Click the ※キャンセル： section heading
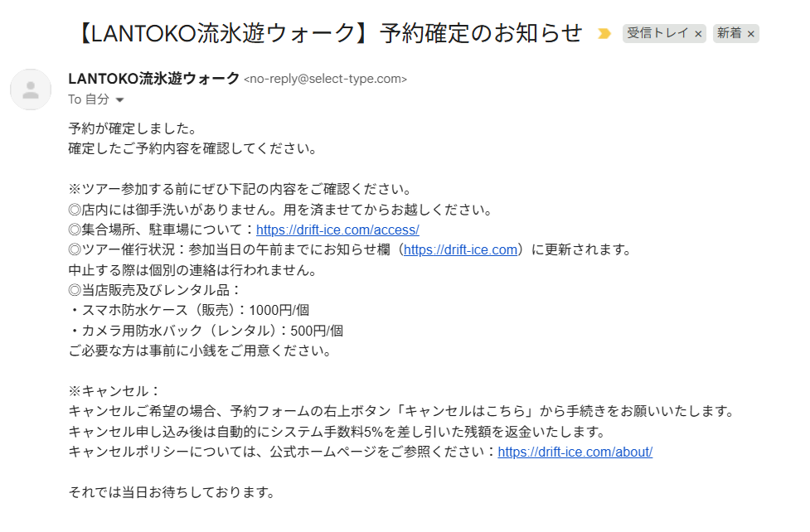 coord(114,391)
